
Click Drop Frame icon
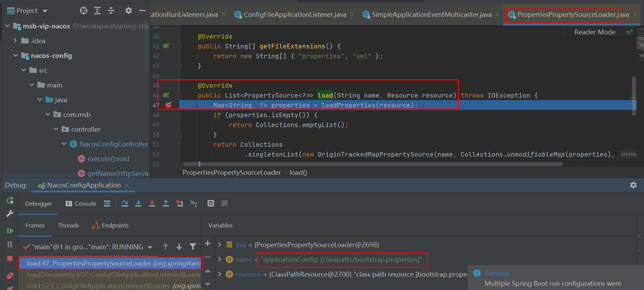[180, 203]
